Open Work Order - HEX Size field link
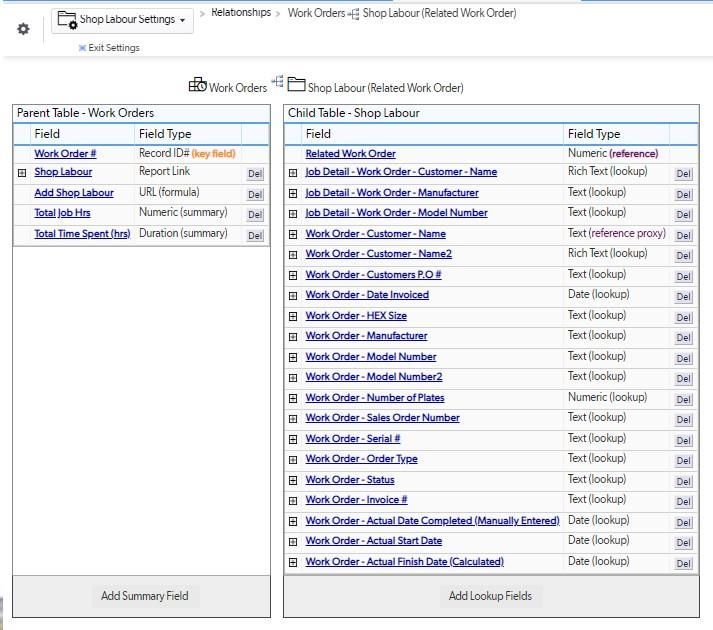This screenshot has height=630, width=713. pos(356,315)
